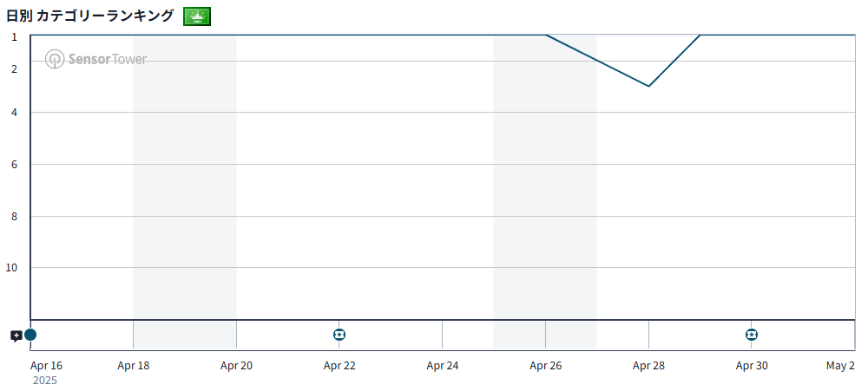Image resolution: width=868 pixels, height=391 pixels.
Task: Click the Apr 16 date label
Action: [x=46, y=366]
